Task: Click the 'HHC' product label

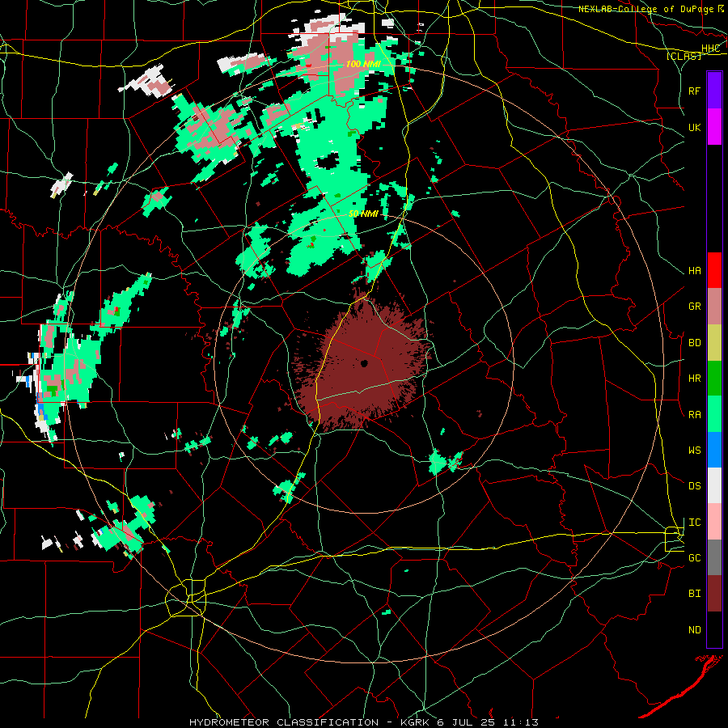Action: click(710, 49)
